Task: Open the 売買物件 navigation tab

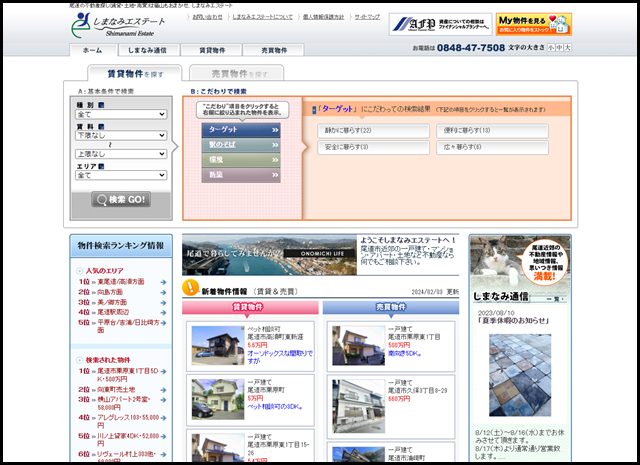Action: [273, 50]
